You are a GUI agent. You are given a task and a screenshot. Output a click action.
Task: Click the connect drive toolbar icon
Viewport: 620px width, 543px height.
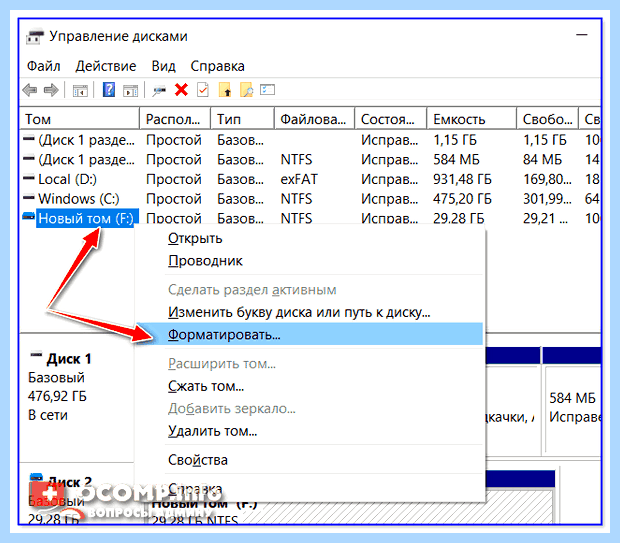pyautogui.click(x=159, y=91)
